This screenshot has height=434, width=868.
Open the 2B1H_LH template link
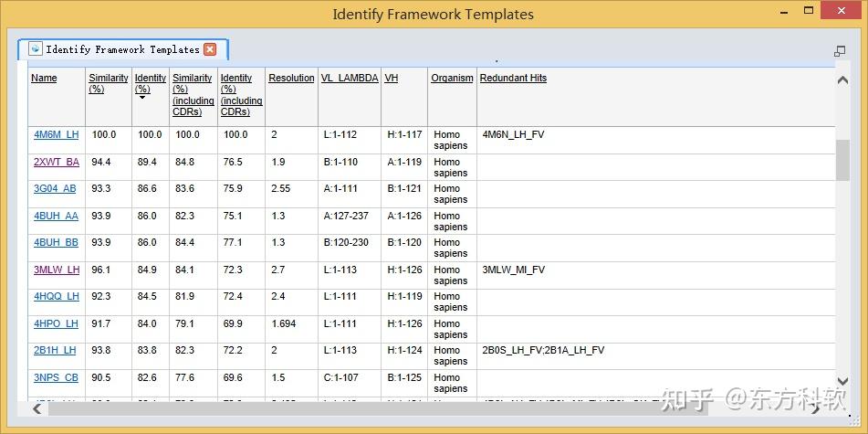(x=55, y=350)
